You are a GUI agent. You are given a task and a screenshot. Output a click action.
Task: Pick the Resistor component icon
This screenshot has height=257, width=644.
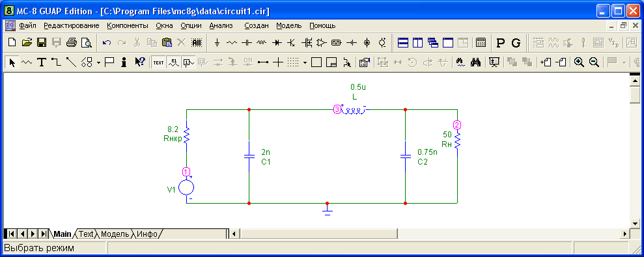[232, 42]
